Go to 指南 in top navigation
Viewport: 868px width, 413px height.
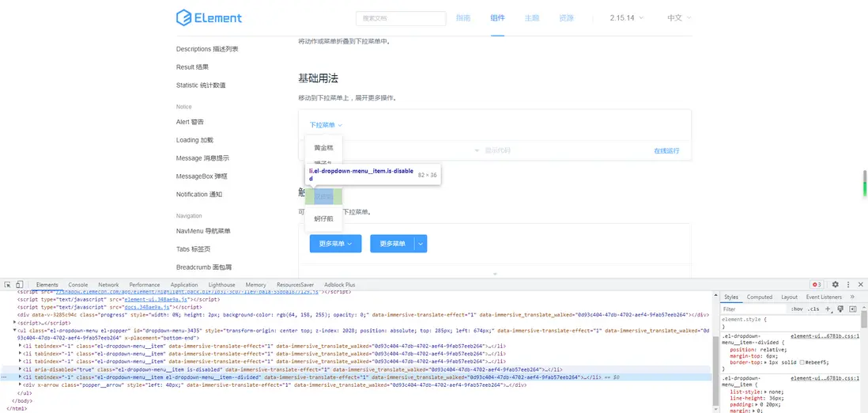463,17
